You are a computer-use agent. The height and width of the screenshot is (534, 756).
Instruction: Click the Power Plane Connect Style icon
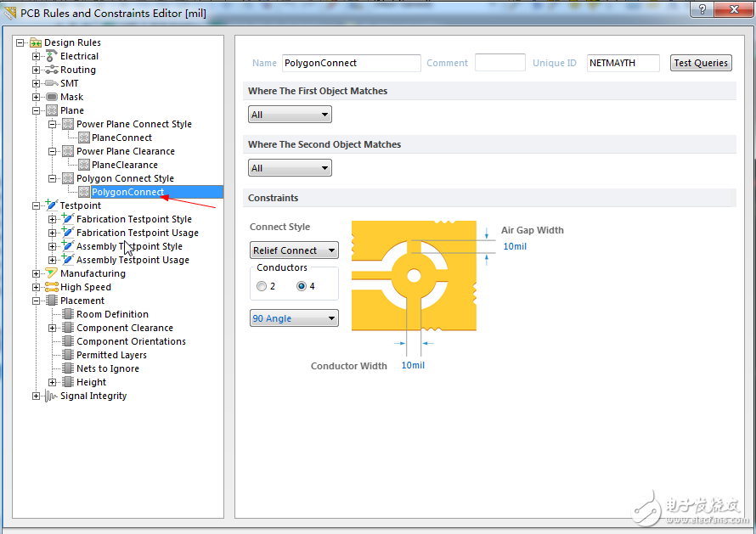(68, 124)
